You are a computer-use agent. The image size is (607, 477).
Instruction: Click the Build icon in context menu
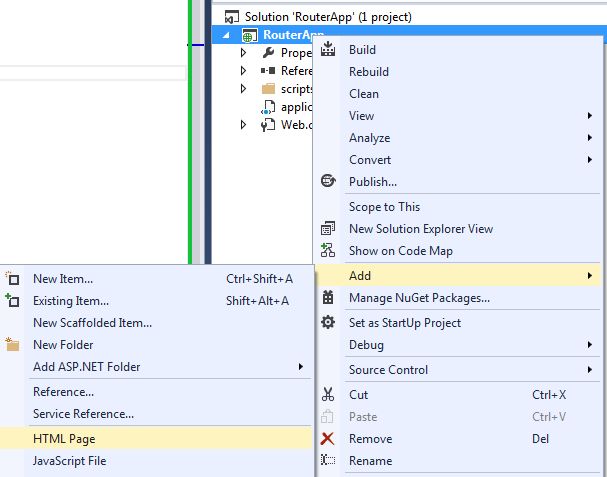click(328, 49)
